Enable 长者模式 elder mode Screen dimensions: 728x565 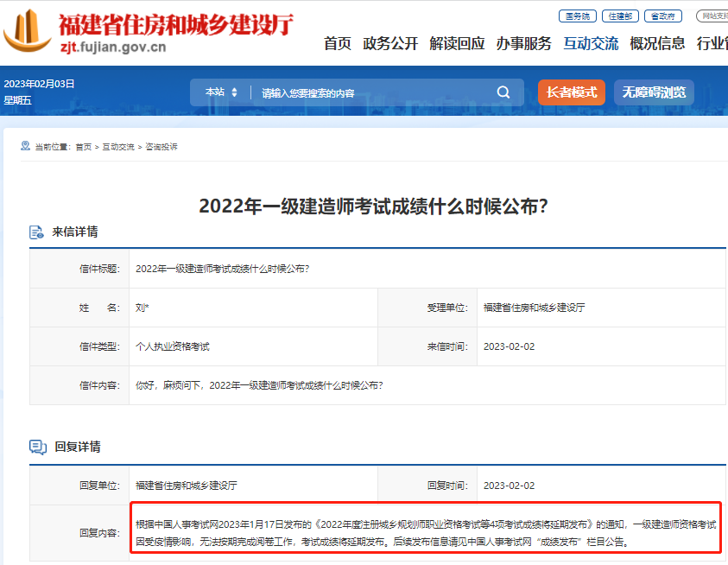tap(571, 92)
